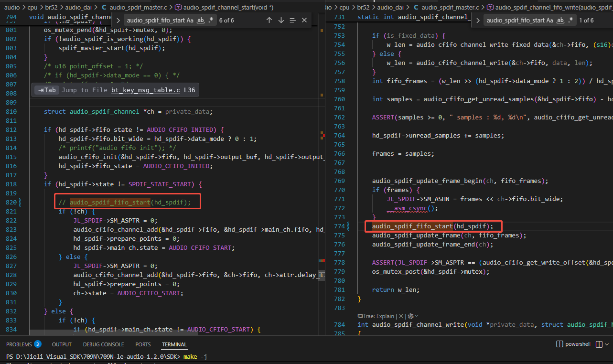Open the terminal split dropdown arrow
Screen dimensions: 613x364
[x=607, y=344]
